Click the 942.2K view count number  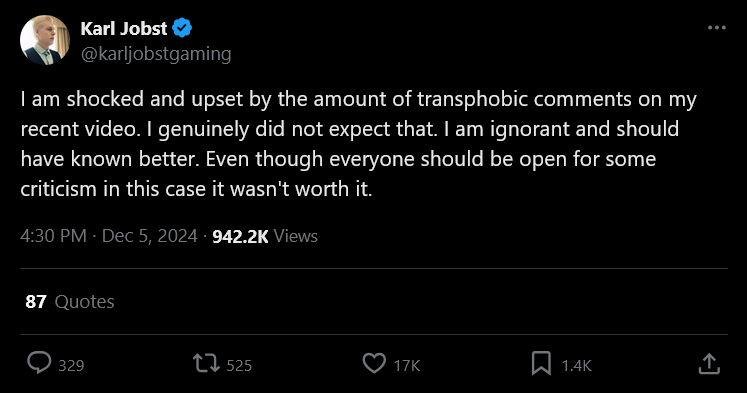click(x=240, y=236)
